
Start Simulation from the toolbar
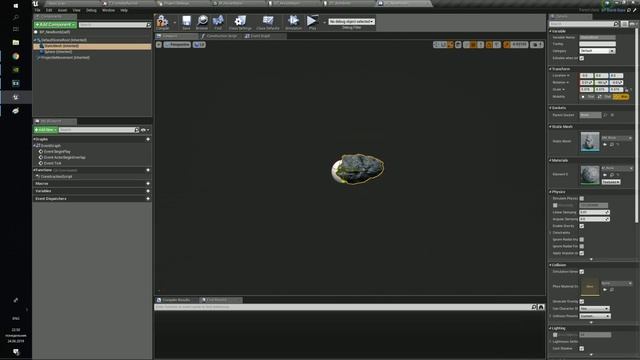click(293, 22)
